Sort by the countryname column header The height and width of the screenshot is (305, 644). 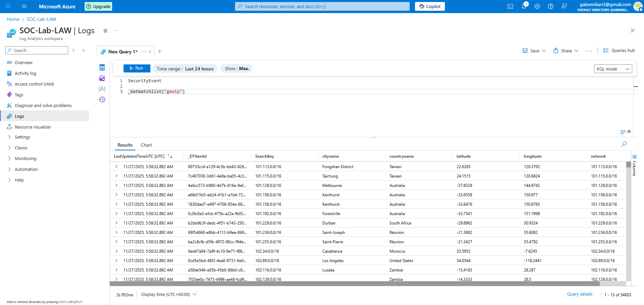402,156
